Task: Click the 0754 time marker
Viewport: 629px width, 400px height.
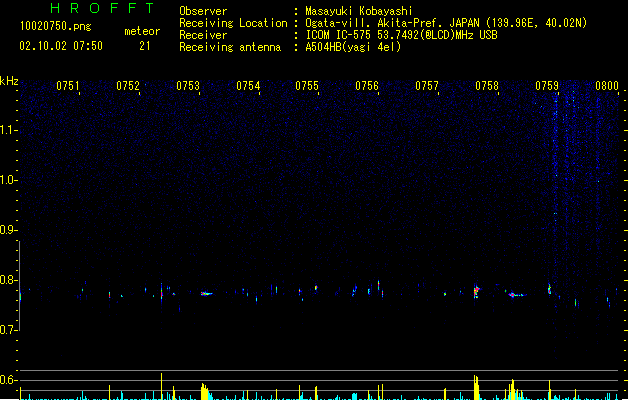Action: click(248, 86)
